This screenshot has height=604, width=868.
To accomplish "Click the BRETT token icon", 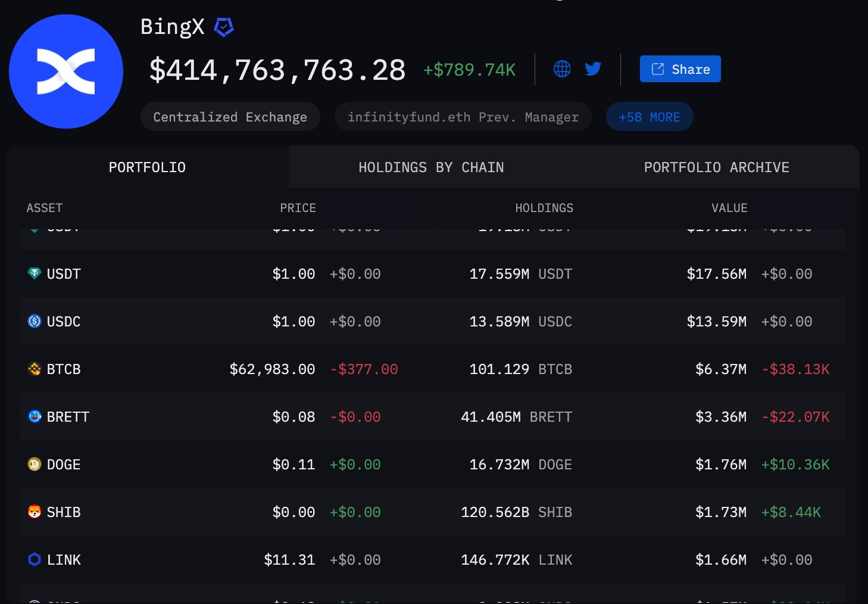I will tap(34, 416).
